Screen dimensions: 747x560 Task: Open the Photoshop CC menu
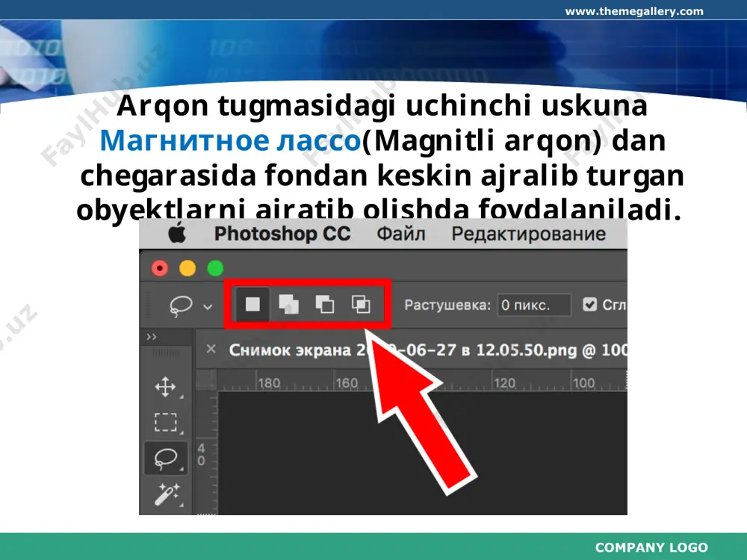point(282,234)
